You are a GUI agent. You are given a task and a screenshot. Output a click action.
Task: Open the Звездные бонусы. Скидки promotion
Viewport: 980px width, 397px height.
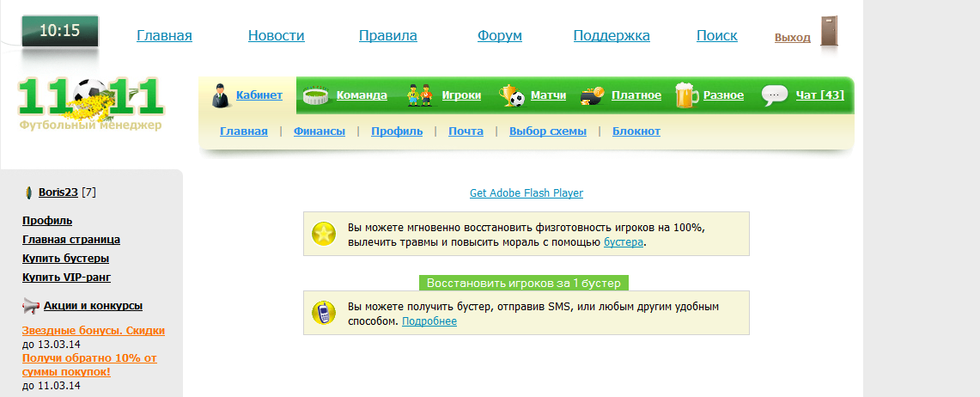coord(93,330)
